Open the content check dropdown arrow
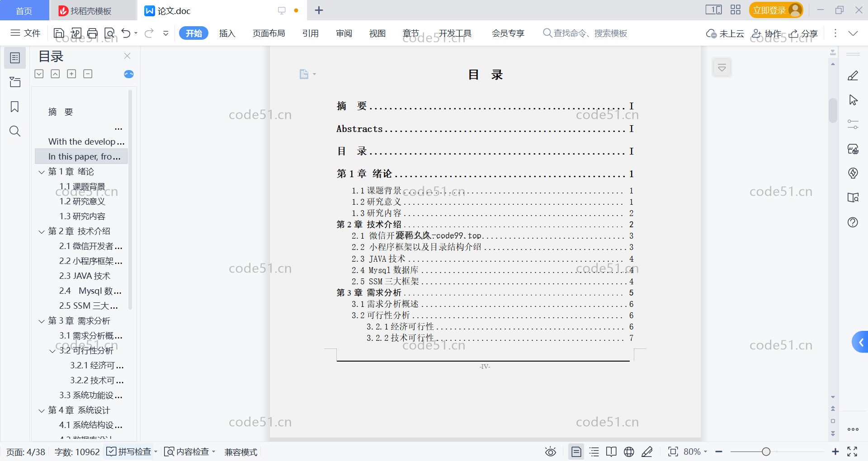The image size is (868, 461). point(214,452)
